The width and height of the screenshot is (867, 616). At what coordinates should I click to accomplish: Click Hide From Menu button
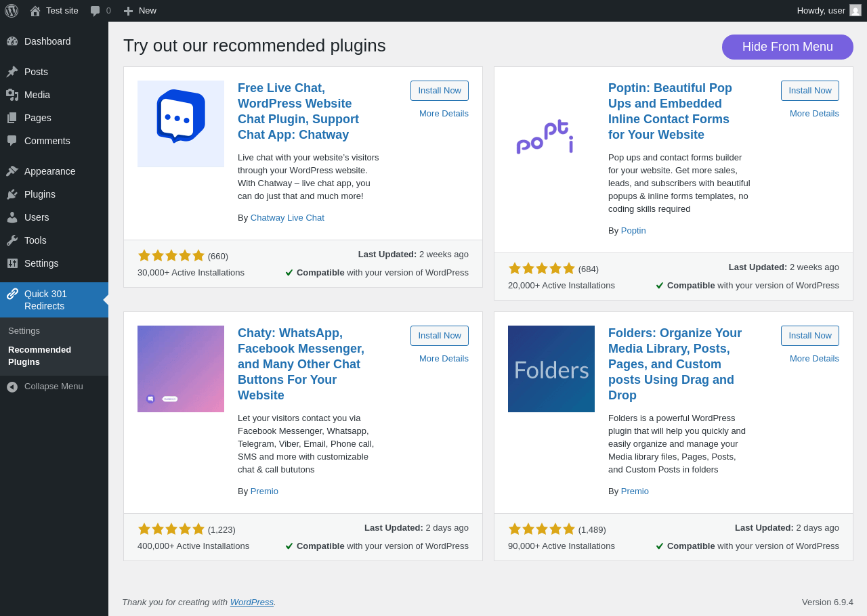[x=788, y=47]
